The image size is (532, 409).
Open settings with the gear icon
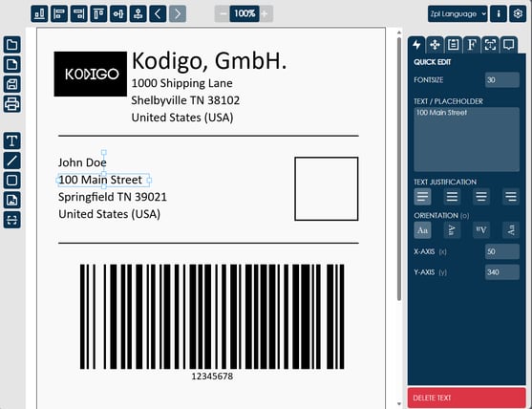[518, 14]
